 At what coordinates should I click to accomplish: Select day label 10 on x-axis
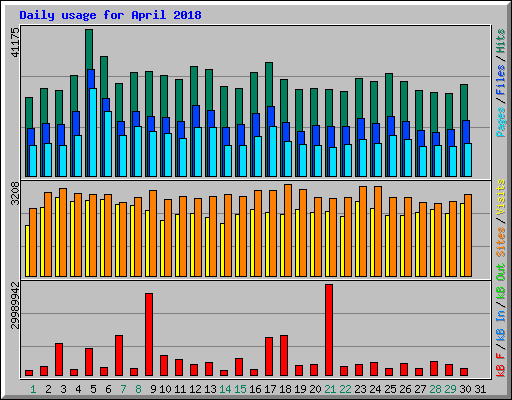point(165,389)
